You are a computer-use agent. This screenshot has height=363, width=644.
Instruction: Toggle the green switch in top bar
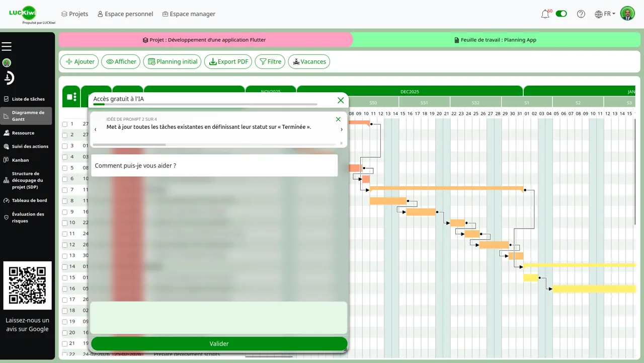click(x=561, y=14)
